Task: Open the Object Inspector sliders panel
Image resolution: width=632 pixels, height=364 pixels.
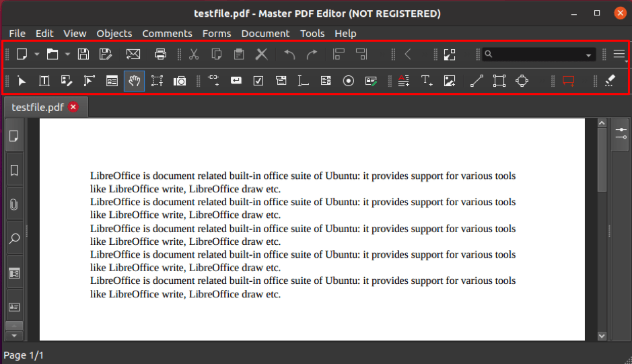Action: pos(621,133)
